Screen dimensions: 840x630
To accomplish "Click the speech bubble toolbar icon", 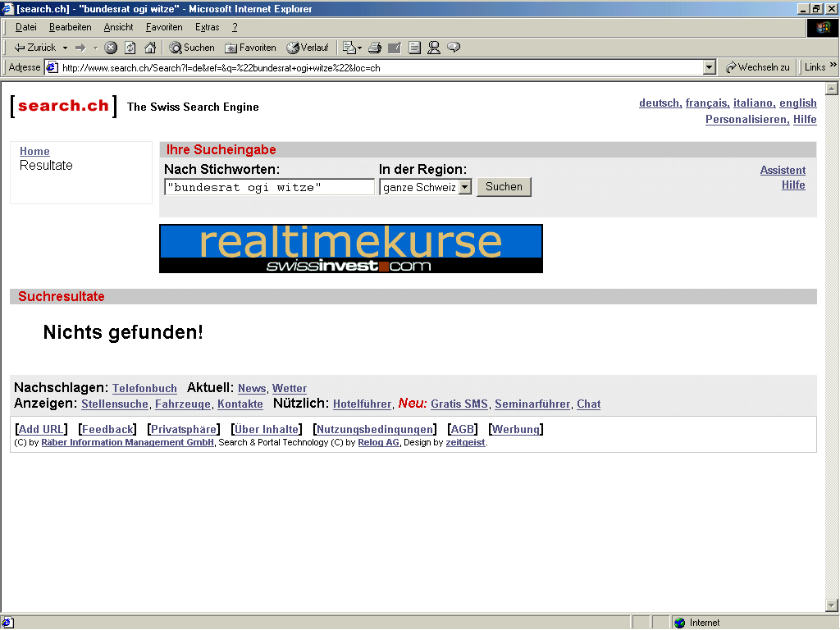I will [454, 48].
